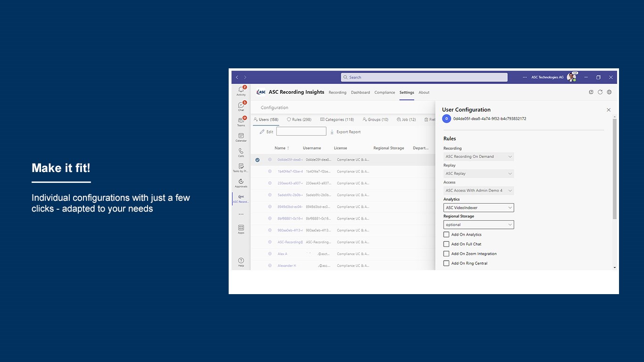
Task: Click scroll-down arrow of configuration panel
Action: click(x=614, y=267)
